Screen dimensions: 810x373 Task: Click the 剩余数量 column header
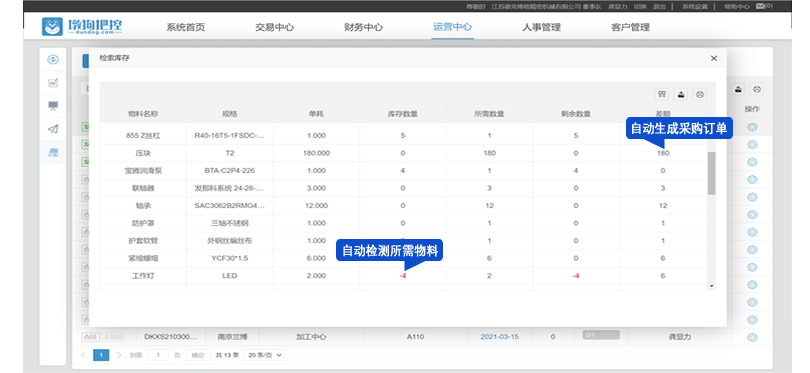tap(575, 114)
